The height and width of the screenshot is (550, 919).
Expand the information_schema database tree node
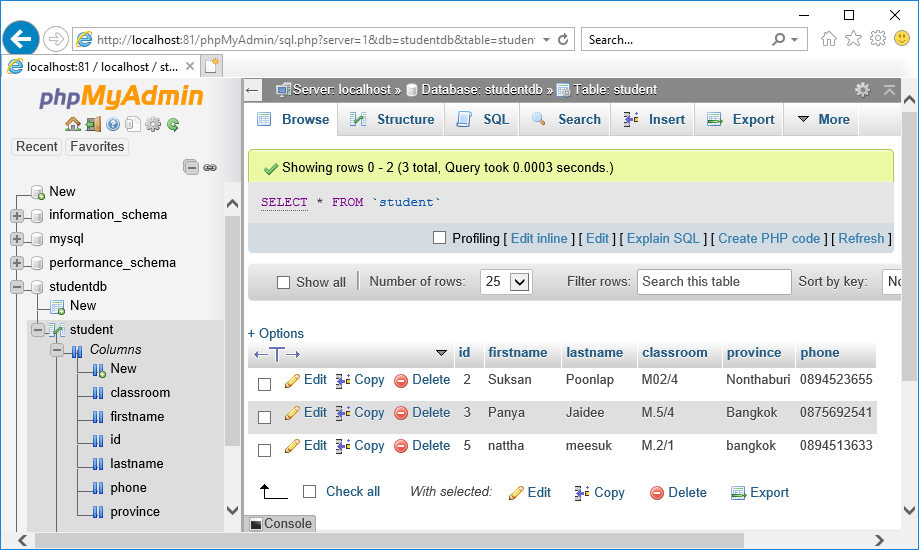(17, 215)
